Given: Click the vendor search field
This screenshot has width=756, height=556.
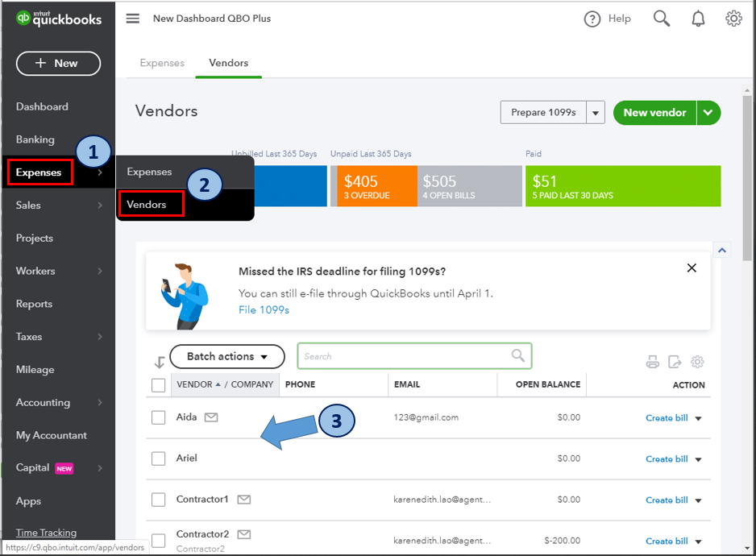Looking at the screenshot, I should (x=407, y=356).
